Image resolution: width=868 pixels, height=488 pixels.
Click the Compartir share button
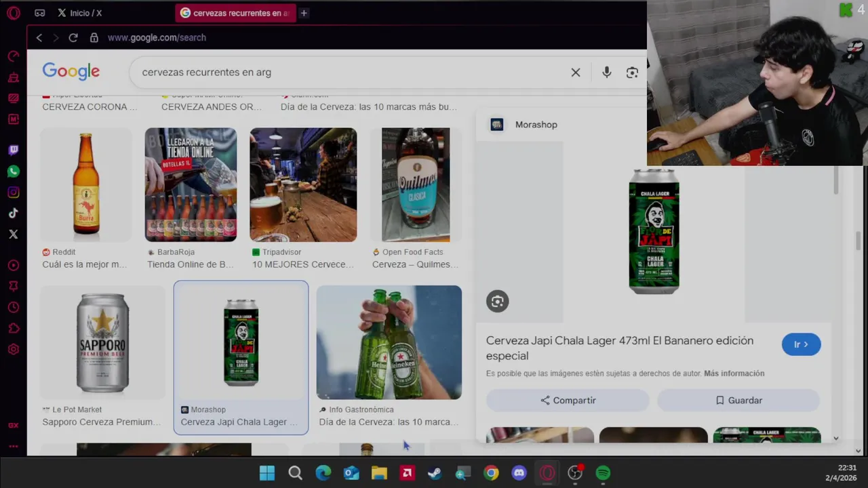tap(568, 401)
